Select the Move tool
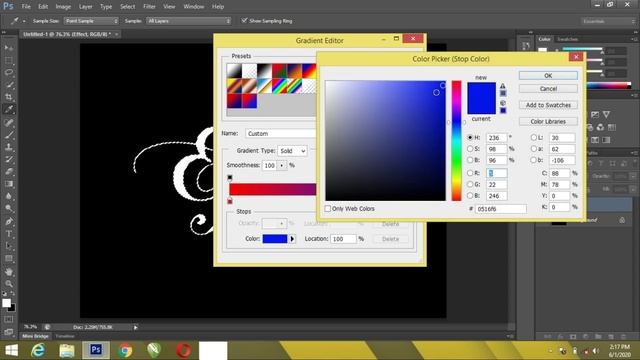The width and height of the screenshot is (640, 360). (9, 48)
